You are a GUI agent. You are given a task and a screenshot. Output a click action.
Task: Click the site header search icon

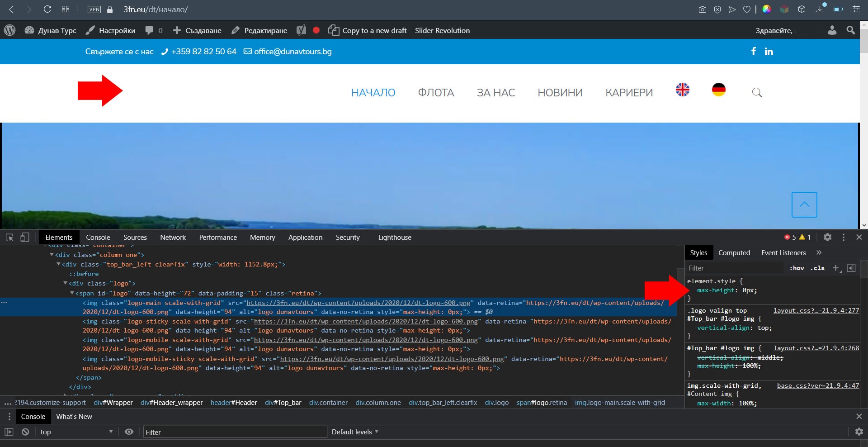click(757, 93)
